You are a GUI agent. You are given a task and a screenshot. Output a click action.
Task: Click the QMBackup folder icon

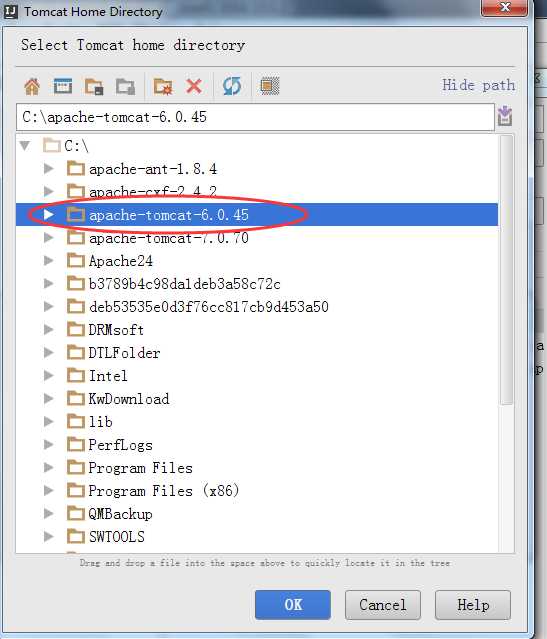(x=76, y=513)
